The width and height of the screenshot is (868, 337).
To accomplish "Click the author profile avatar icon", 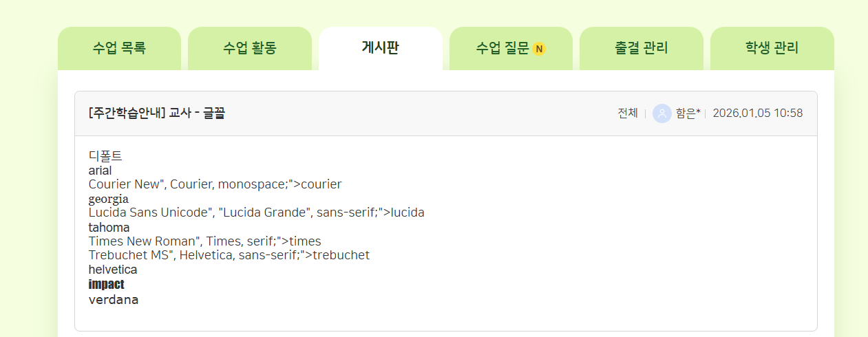I will coord(661,113).
